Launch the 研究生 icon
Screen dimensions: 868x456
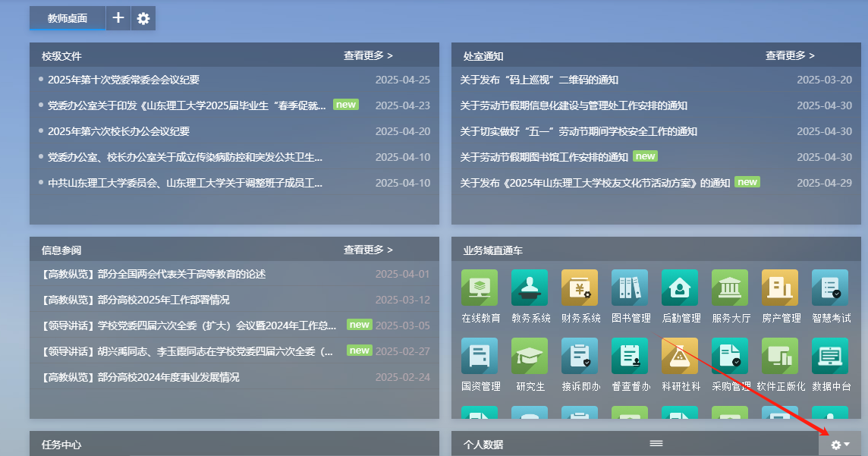pyautogui.click(x=530, y=357)
